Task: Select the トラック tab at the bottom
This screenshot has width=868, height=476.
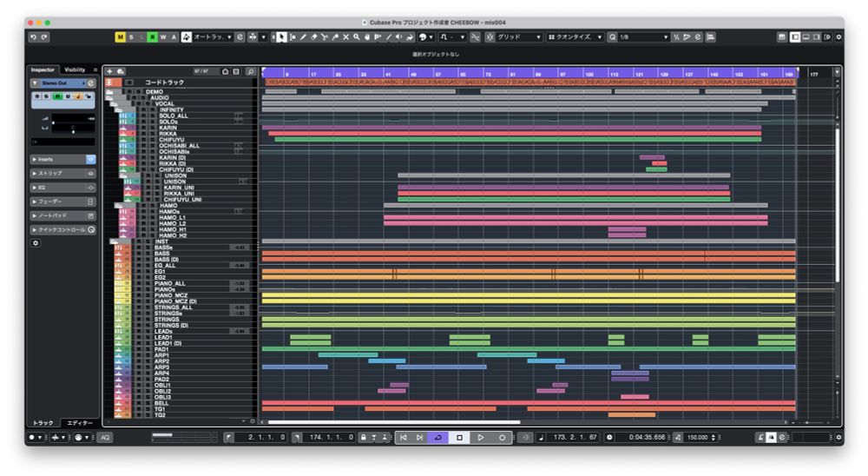Action: coord(43,423)
